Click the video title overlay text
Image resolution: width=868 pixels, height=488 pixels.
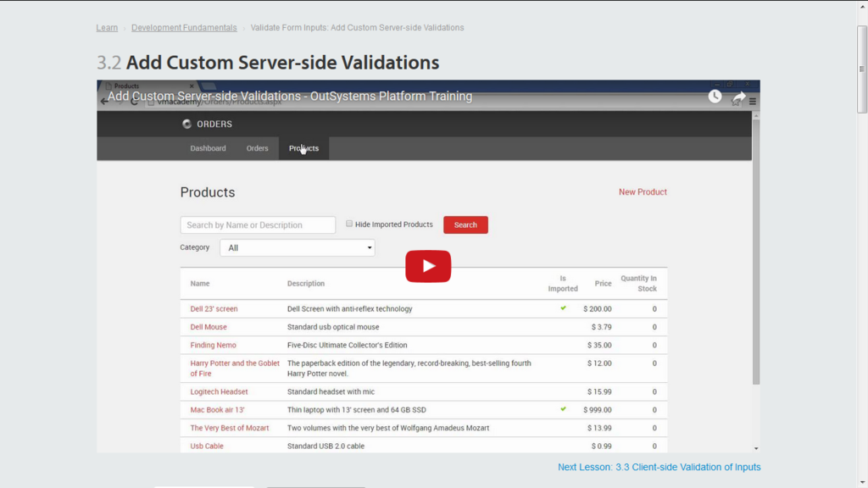pos(290,97)
